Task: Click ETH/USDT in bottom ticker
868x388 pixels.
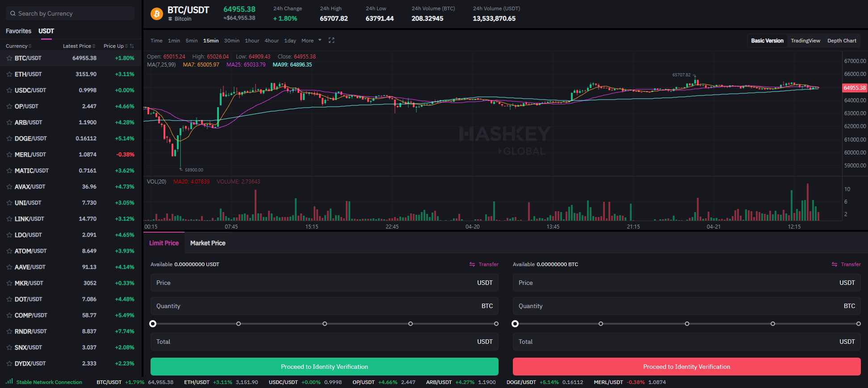Action: click(197, 382)
